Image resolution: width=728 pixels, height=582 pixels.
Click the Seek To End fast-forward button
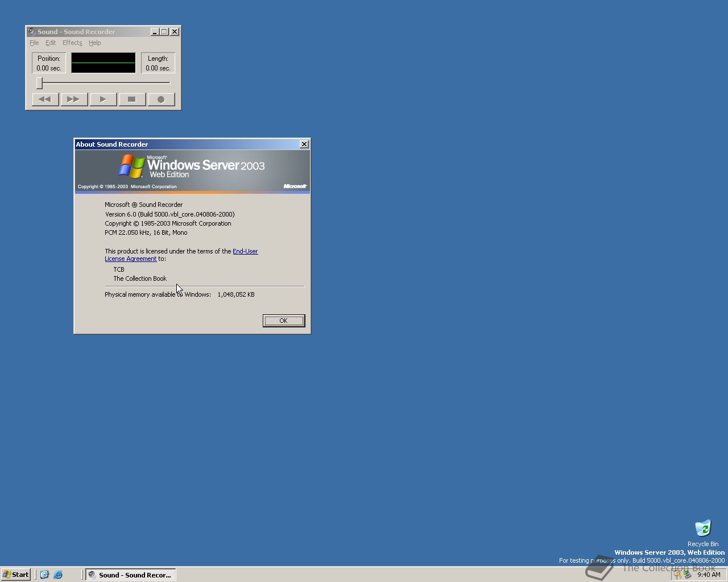[x=73, y=99]
